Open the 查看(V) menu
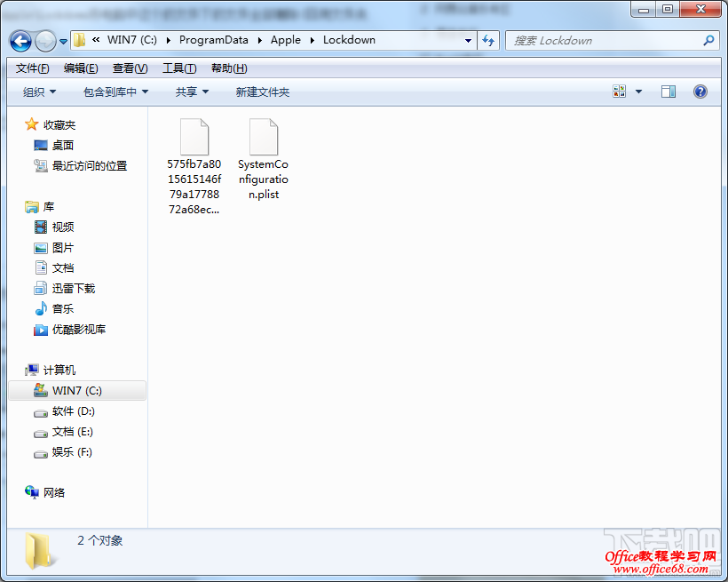This screenshot has width=728, height=582. click(130, 68)
